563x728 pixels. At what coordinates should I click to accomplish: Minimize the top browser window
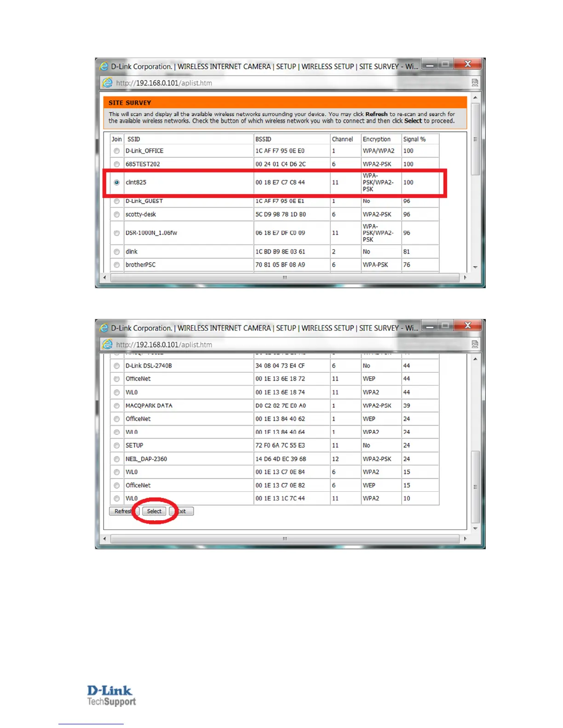(x=429, y=65)
